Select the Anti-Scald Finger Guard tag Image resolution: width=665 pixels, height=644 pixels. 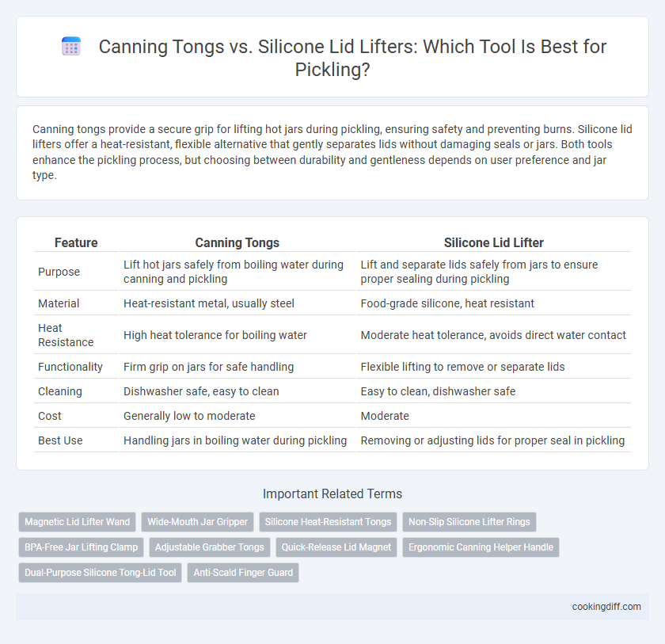point(243,573)
